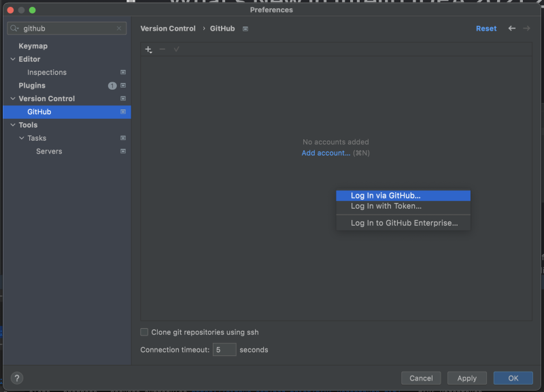Collapse the Tasks subtree
The width and height of the screenshot is (544, 392).
coord(20,138)
